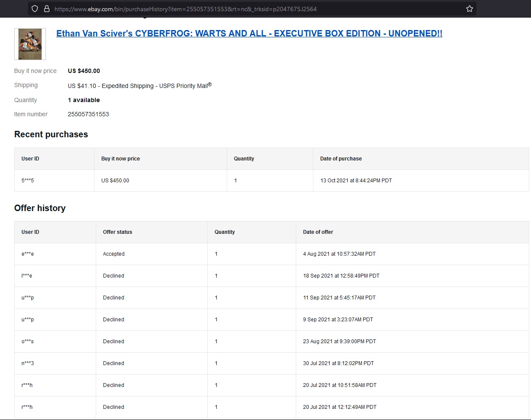Click the padlock site security icon

tap(47, 9)
